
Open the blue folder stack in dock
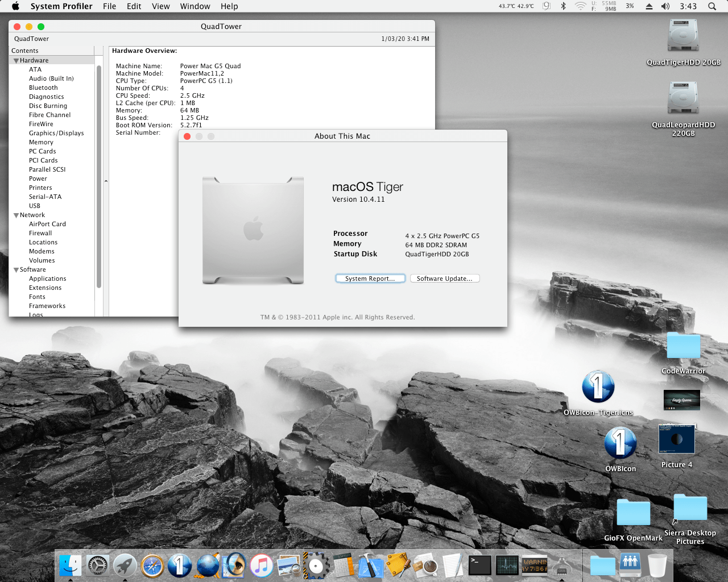pyautogui.click(x=602, y=566)
